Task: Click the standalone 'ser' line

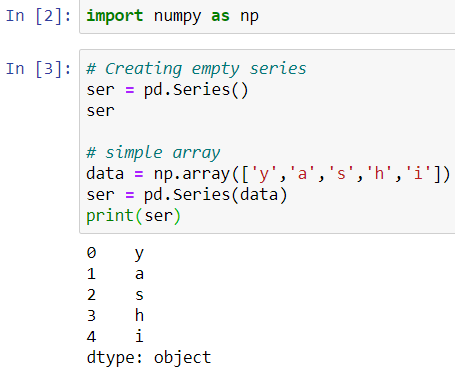Action: [100, 111]
